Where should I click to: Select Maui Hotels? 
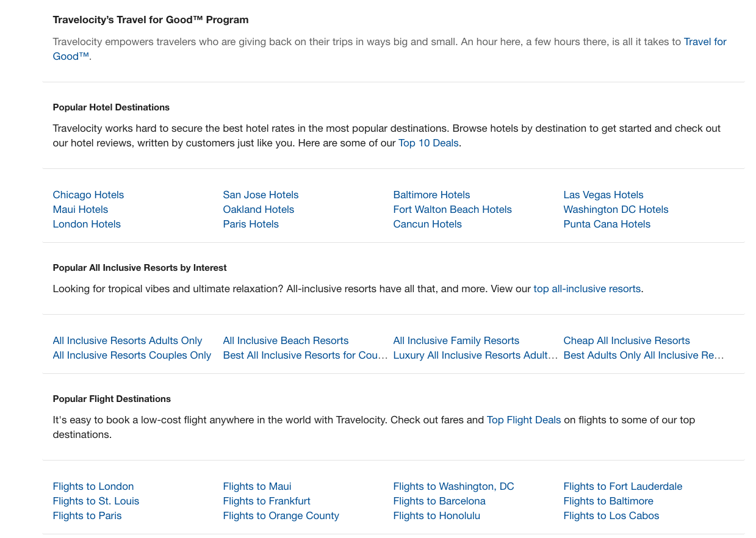click(x=80, y=209)
